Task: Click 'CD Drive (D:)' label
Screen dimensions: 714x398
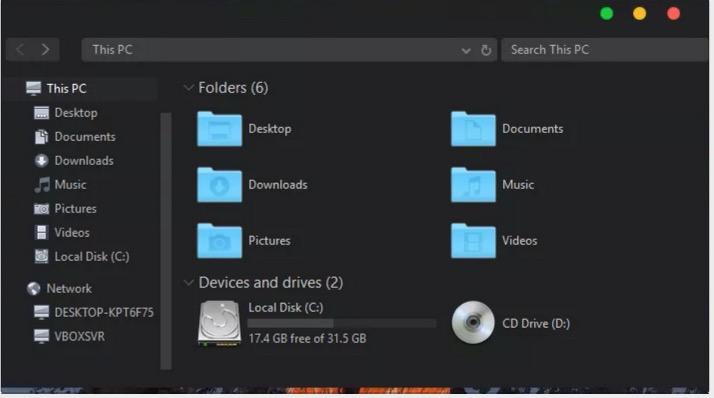Action: [536, 324]
